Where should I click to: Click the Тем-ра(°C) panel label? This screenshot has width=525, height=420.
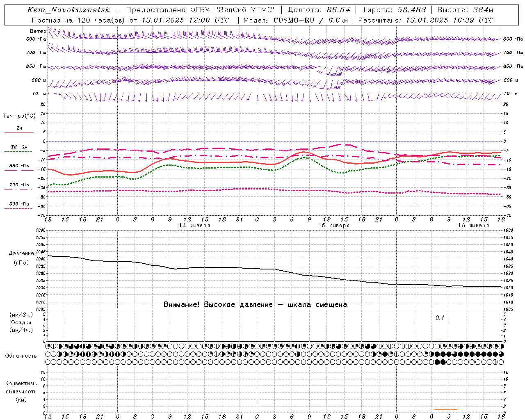pos(19,116)
